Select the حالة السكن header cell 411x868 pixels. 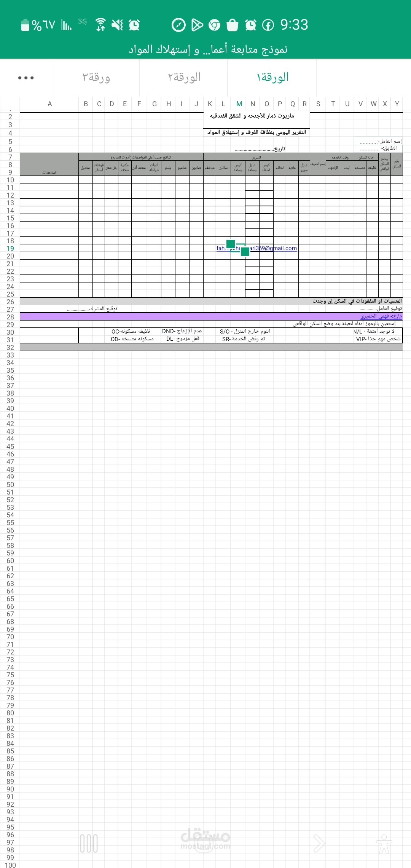pos(366,157)
